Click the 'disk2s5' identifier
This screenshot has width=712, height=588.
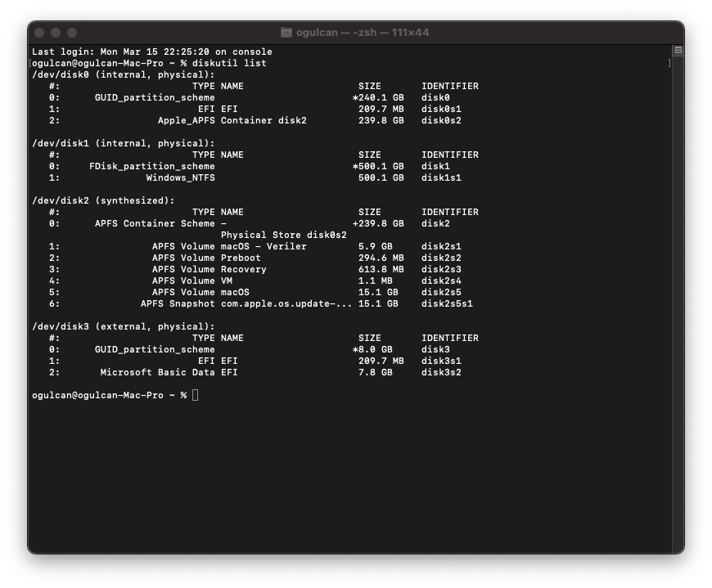(x=441, y=292)
